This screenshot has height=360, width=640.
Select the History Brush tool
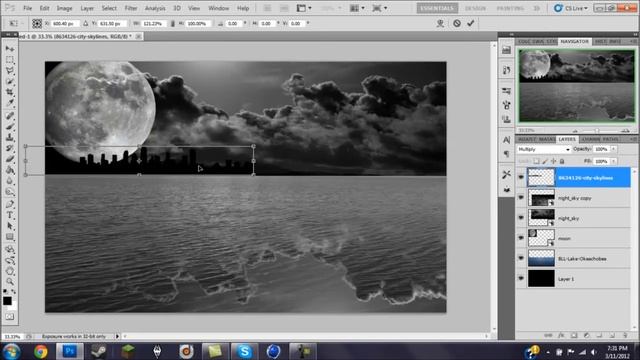coord(10,149)
